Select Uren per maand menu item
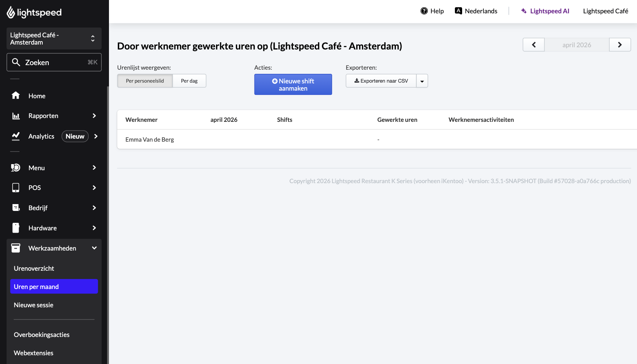The image size is (637, 364). 54,287
